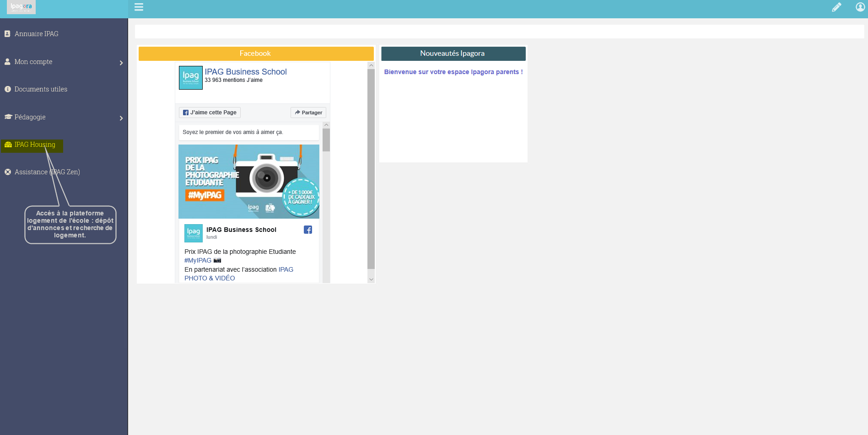
Task: Expand the Mon compte submenu arrow
Action: point(121,63)
